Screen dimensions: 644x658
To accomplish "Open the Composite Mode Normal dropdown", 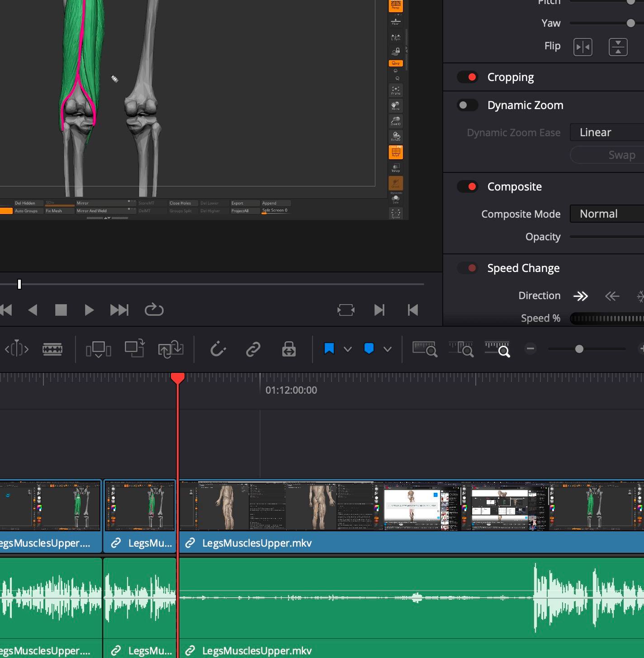I will [x=606, y=214].
